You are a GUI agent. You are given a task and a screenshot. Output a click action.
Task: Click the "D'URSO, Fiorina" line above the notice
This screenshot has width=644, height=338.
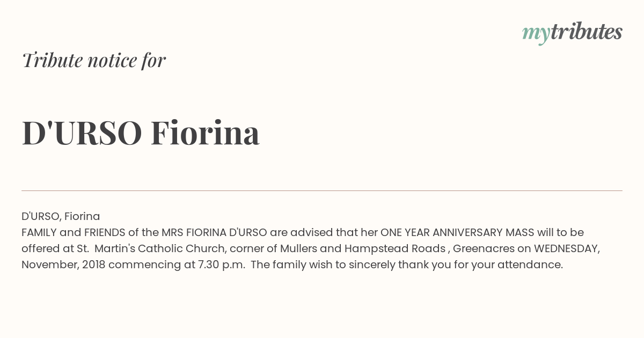[x=61, y=216]
